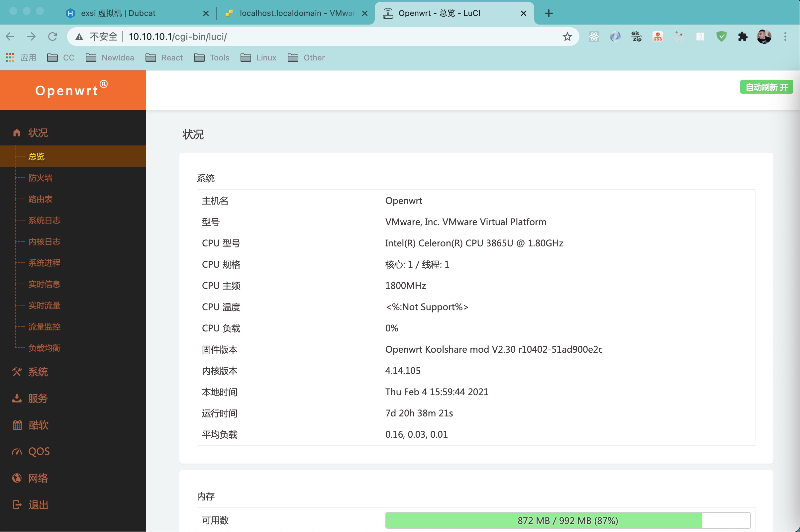This screenshot has height=532, width=800.
Task: Click the 退出 logout item
Action: [73, 504]
